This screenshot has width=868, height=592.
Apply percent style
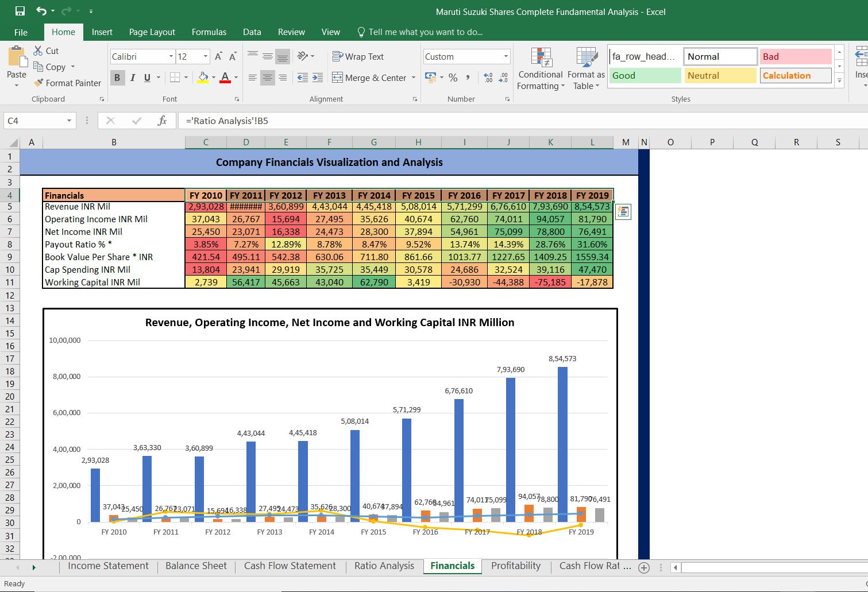pos(453,78)
